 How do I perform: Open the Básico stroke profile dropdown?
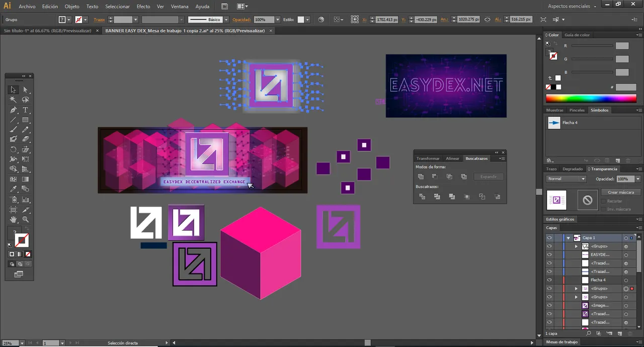point(226,20)
